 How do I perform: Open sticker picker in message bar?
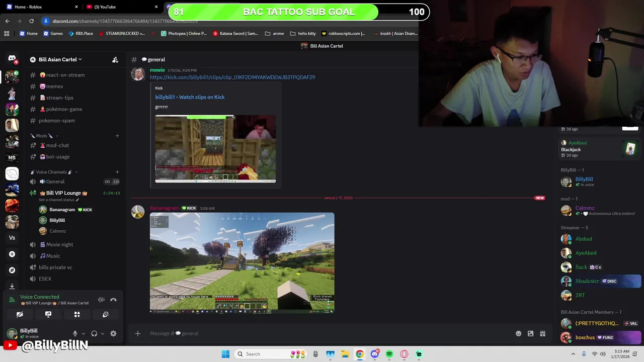530,333
